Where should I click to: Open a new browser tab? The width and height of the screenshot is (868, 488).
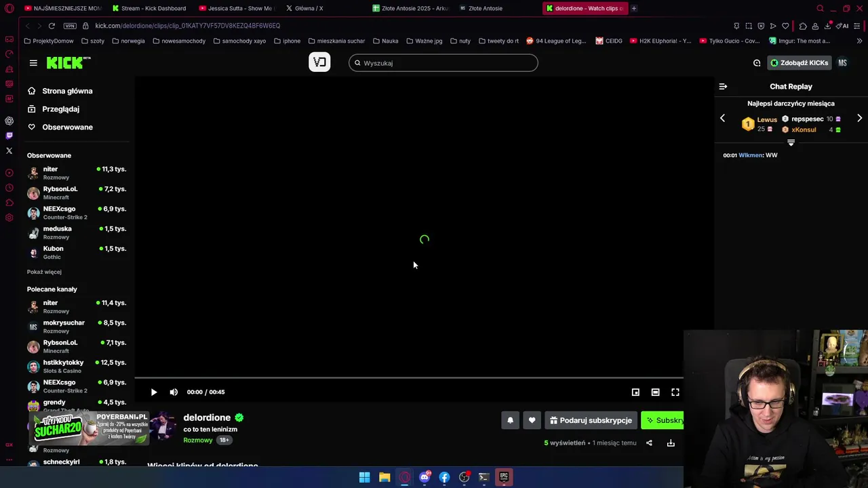[x=634, y=8]
